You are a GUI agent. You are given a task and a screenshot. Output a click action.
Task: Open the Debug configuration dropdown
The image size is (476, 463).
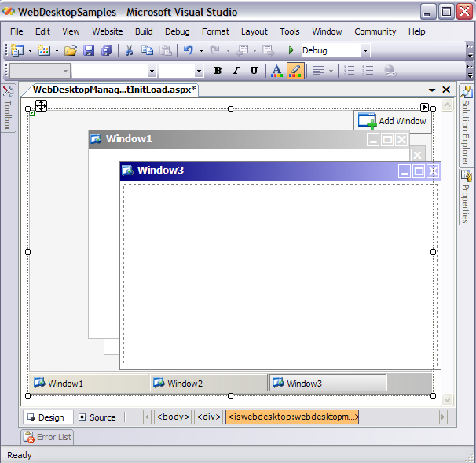pos(365,50)
